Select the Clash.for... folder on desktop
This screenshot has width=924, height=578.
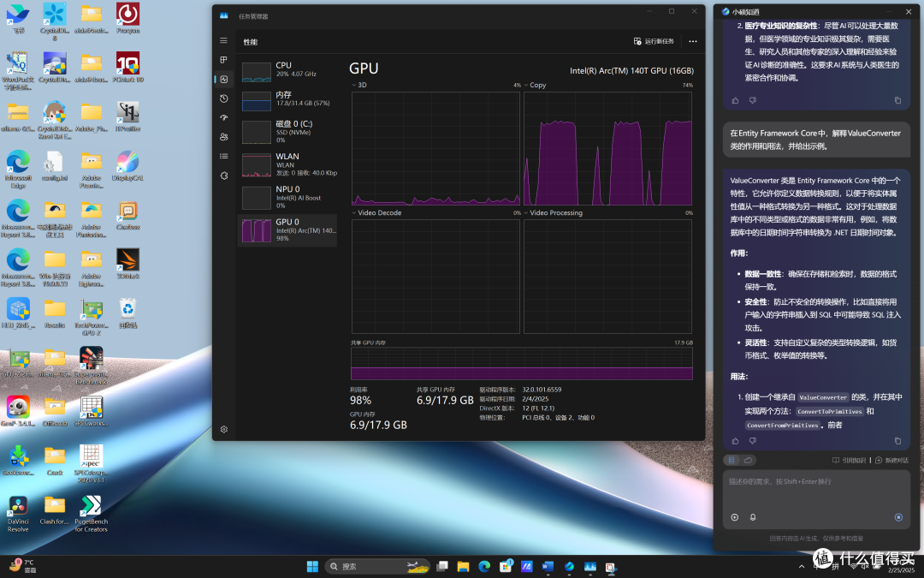point(55,509)
